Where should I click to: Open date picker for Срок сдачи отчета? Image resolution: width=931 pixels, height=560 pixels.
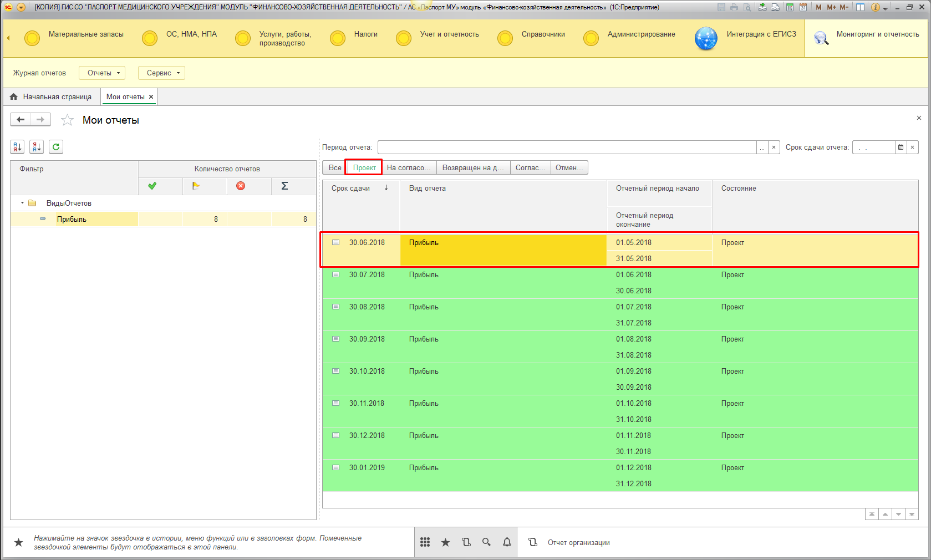click(901, 147)
